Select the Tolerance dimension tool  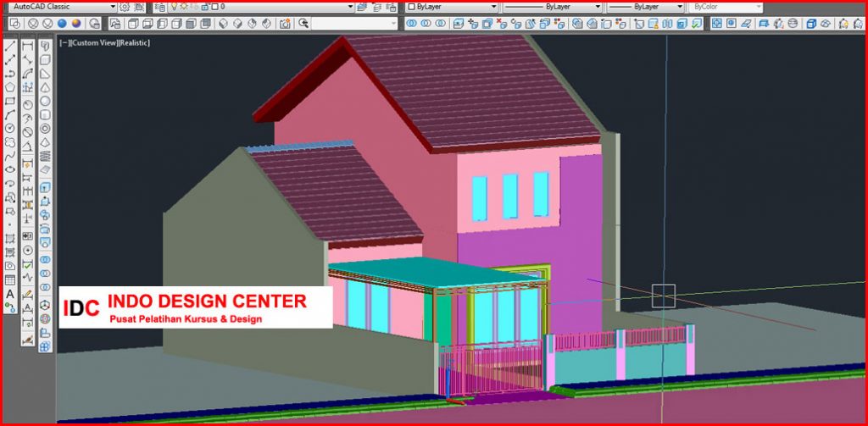click(28, 236)
